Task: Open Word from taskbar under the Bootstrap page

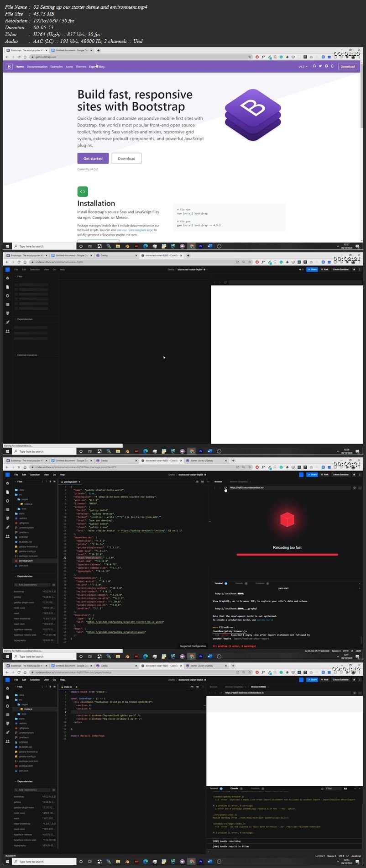Action: (x=210, y=246)
